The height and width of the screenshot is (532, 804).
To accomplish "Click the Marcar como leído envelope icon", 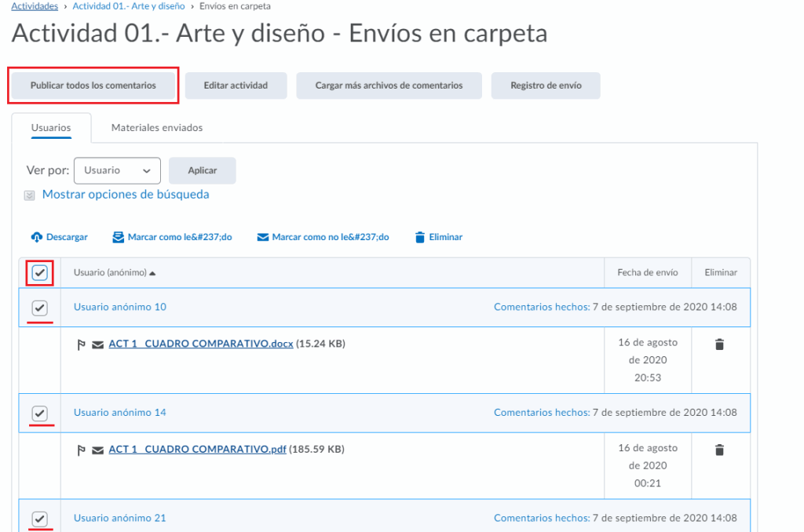I will pos(118,237).
